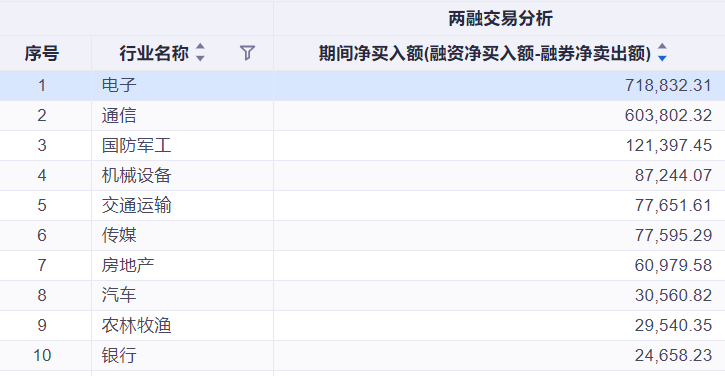This screenshot has width=725, height=376.
Task: Open the filter icon for 行业名称 column
Action: pos(247,53)
